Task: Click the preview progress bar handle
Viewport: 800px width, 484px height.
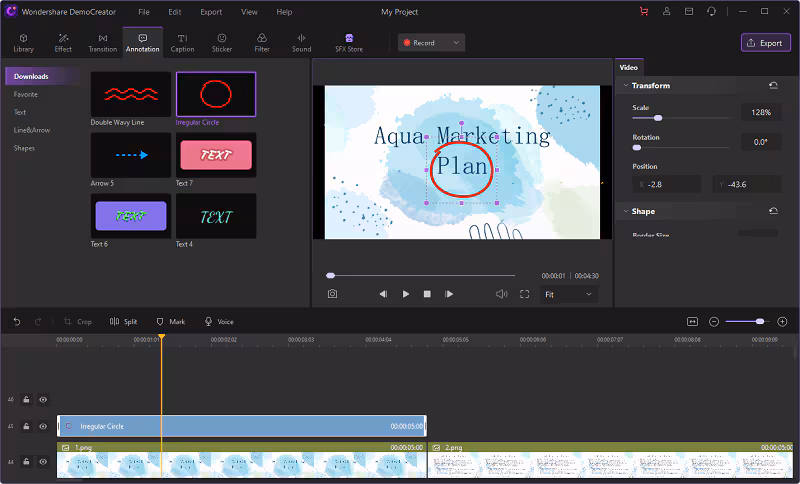Action: click(x=331, y=275)
